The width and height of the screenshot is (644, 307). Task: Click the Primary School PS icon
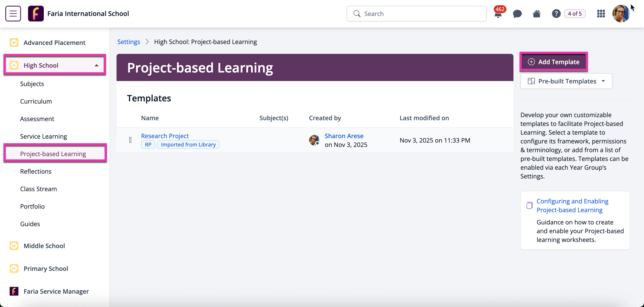click(14, 268)
